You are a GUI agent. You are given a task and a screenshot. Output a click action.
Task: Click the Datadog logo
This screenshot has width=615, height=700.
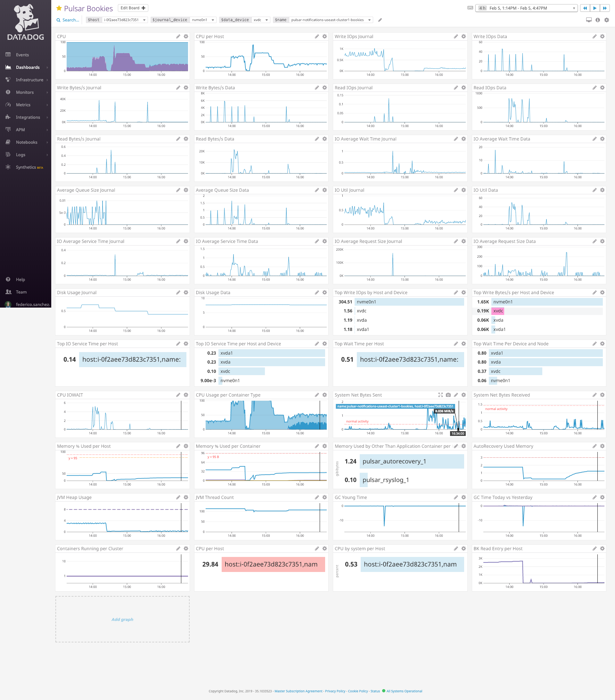click(26, 22)
